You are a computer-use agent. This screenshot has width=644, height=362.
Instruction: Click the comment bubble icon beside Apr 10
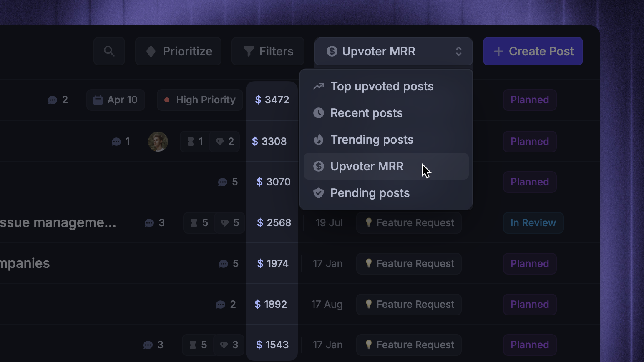tap(53, 100)
